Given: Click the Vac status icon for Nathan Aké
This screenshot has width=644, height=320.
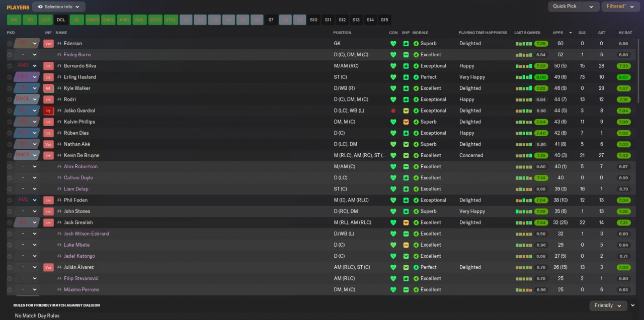Looking at the screenshot, I should click(x=48, y=144).
